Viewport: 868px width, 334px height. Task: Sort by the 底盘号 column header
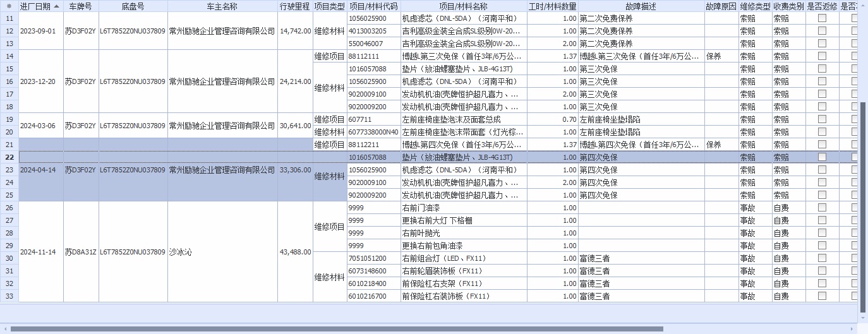[x=133, y=6]
